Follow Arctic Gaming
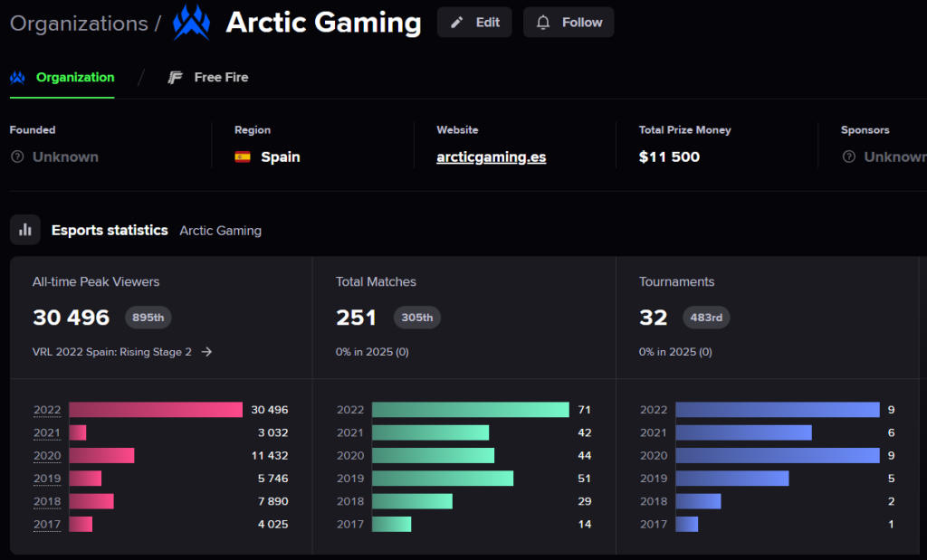Image resolution: width=927 pixels, height=560 pixels. pos(569,23)
